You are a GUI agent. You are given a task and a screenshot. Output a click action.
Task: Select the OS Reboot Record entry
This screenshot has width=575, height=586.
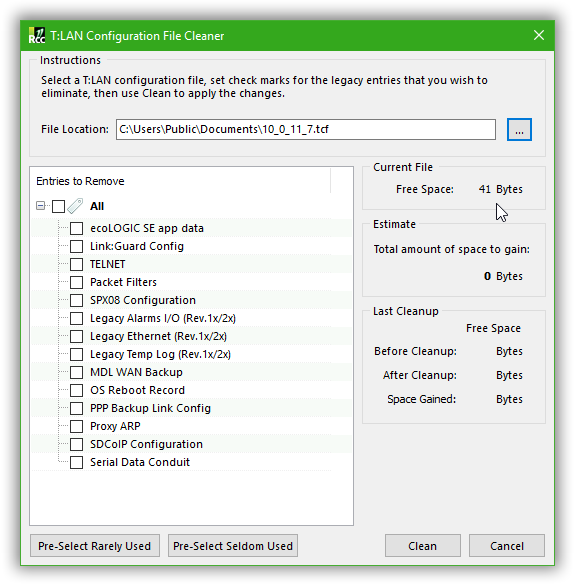coord(137,390)
